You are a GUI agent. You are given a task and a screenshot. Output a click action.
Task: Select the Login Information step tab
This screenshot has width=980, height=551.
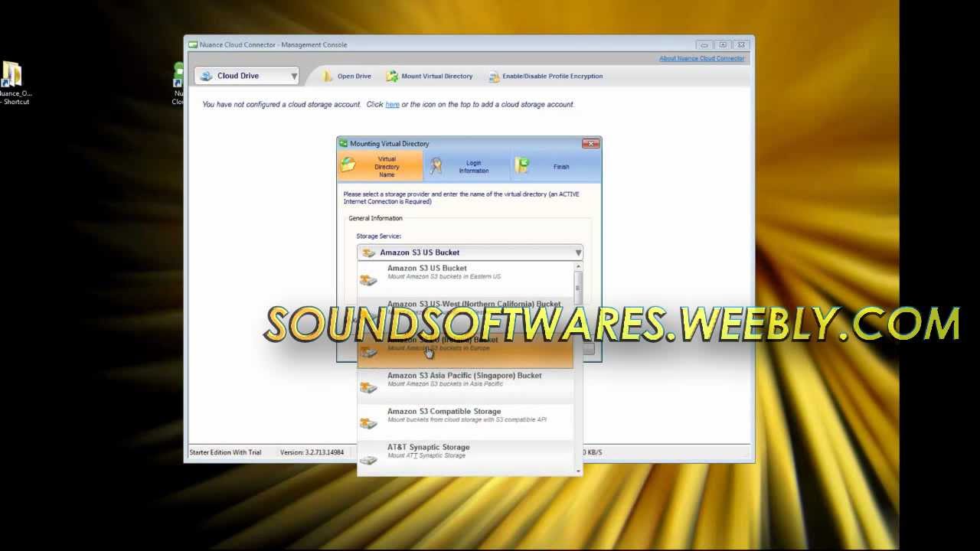coord(467,166)
